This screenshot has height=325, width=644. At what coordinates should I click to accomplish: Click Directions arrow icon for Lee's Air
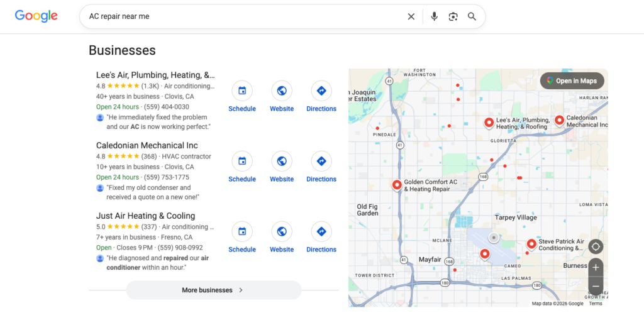coord(321,91)
